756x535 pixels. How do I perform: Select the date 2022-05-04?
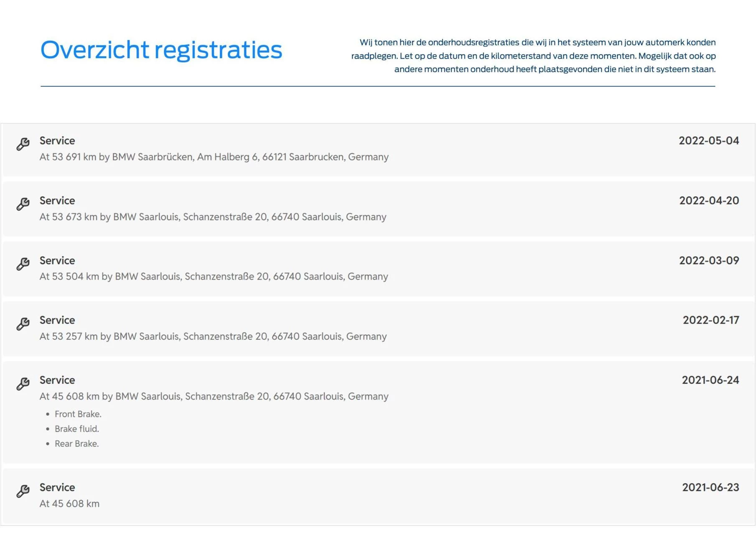709,140
